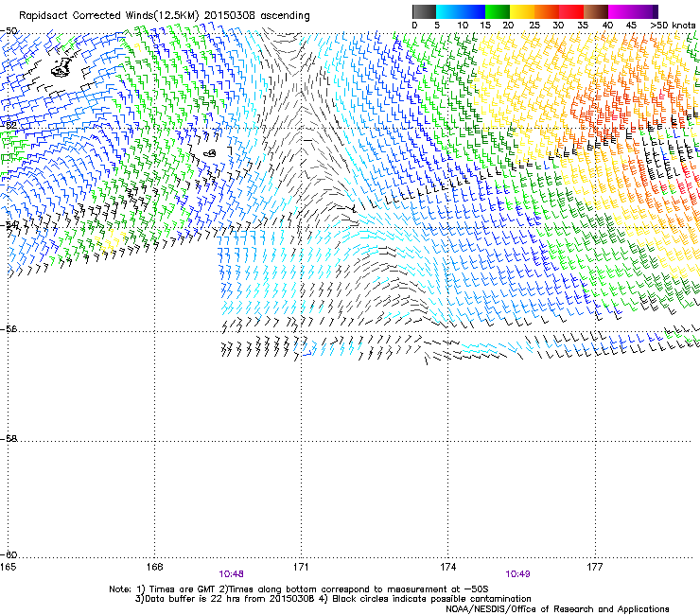Click the latitude label -52
This screenshot has height=615, width=700.
click(9, 126)
